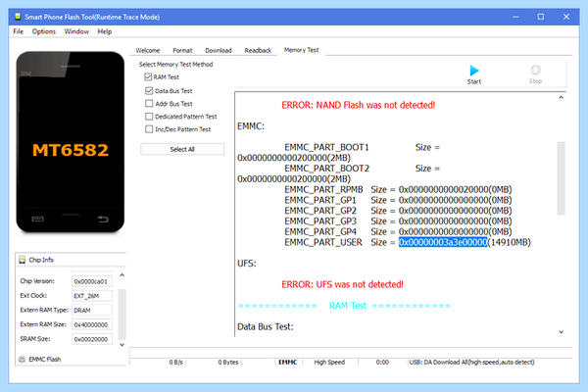Screen dimensions: 588x392
Task: Click the log scroll up arrow
Action: click(561, 97)
